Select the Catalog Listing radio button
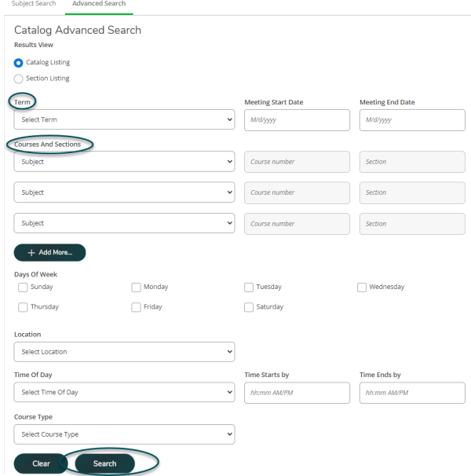This screenshot has height=476, width=471. point(19,62)
